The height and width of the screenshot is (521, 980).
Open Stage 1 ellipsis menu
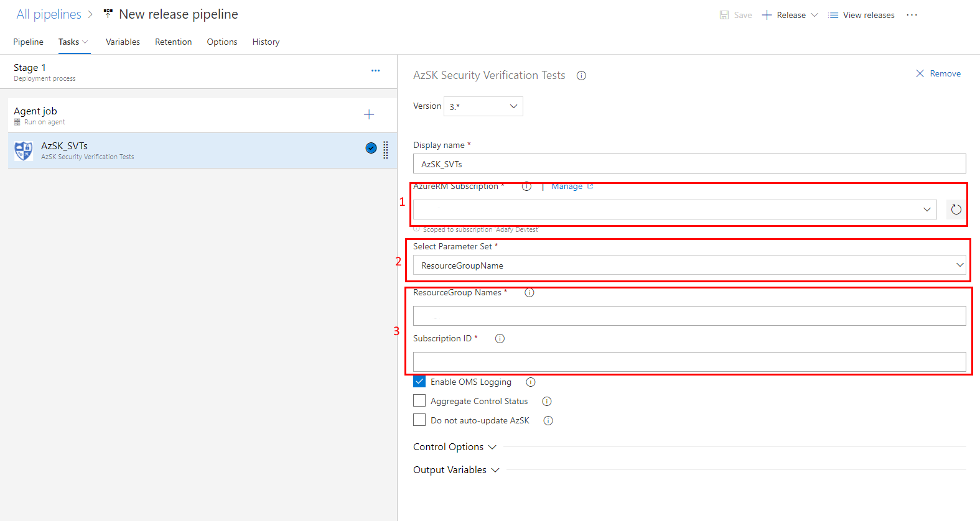[375, 71]
